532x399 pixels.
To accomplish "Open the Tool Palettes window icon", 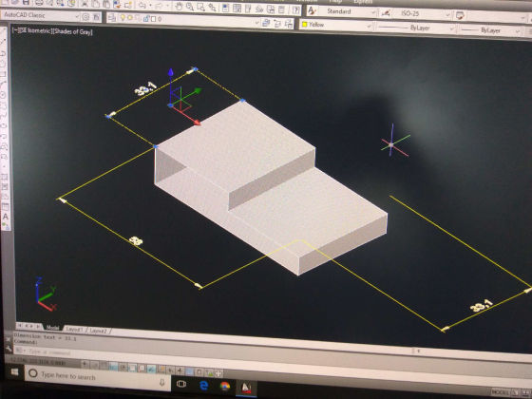I will (x=248, y=9).
